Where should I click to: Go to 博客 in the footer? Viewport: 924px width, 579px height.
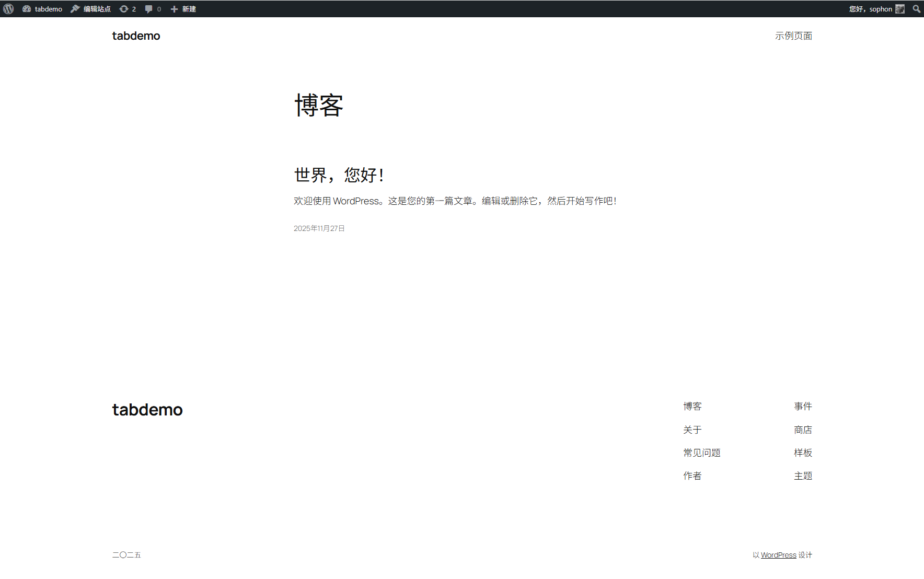pyautogui.click(x=692, y=407)
